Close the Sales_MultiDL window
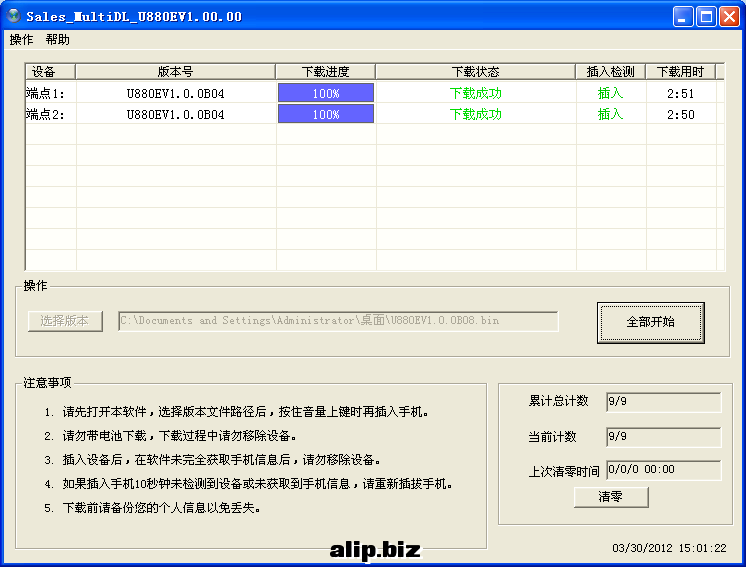746x567 pixels. point(729,16)
